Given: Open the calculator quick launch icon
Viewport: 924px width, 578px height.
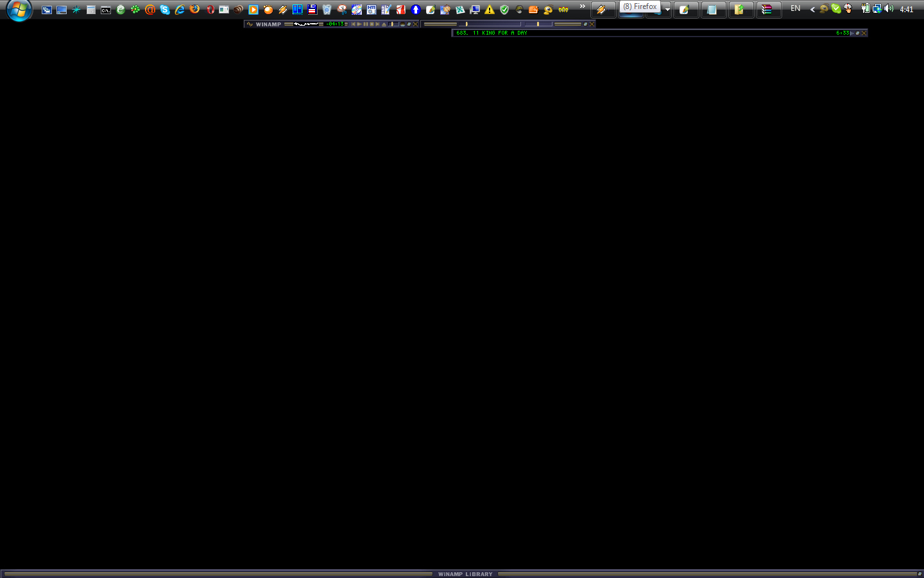Looking at the screenshot, I should click(91, 10).
